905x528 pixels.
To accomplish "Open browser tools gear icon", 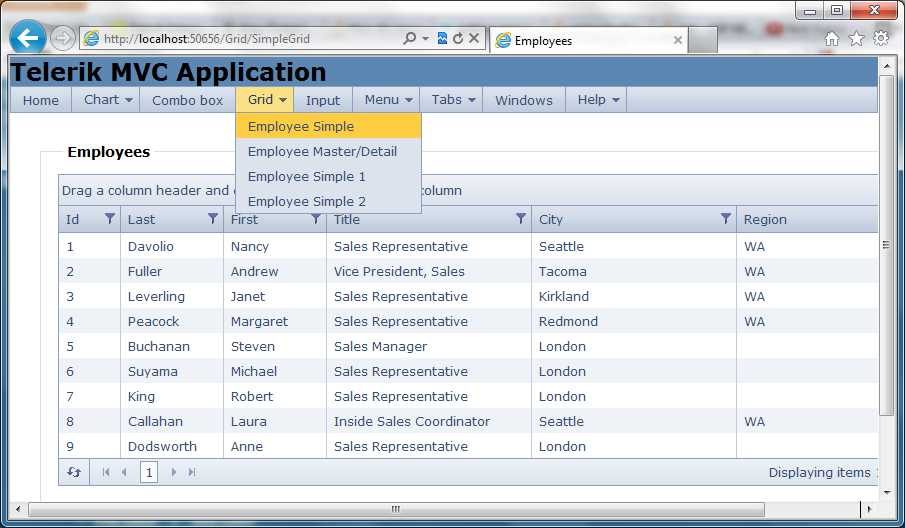I will pos(881,39).
